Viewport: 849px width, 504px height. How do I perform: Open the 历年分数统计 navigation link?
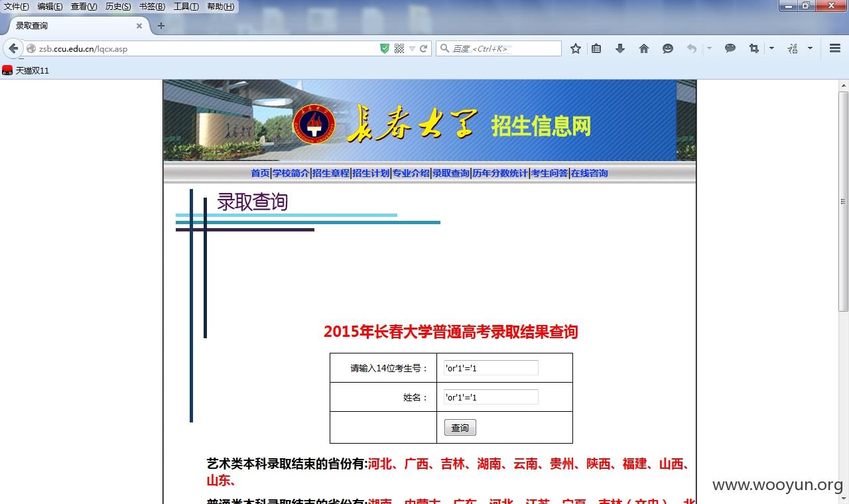pos(499,173)
